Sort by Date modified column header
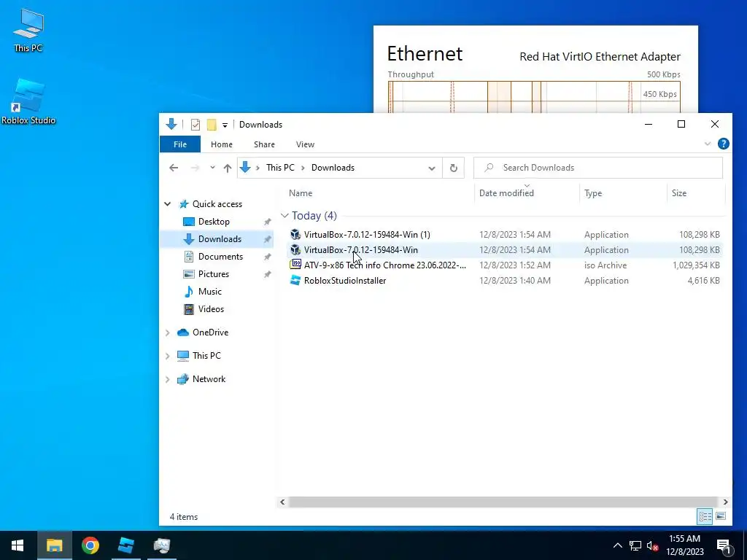Viewport: 747px width, 560px height. [506, 192]
